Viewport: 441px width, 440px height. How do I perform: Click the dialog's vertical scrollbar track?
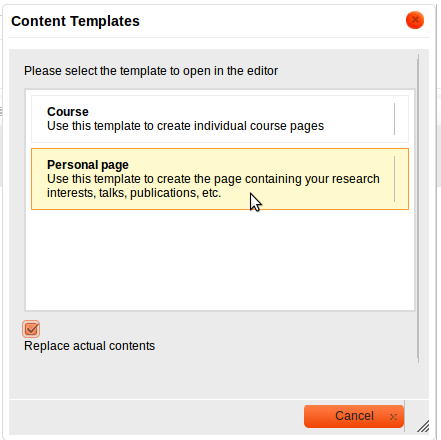click(418, 208)
